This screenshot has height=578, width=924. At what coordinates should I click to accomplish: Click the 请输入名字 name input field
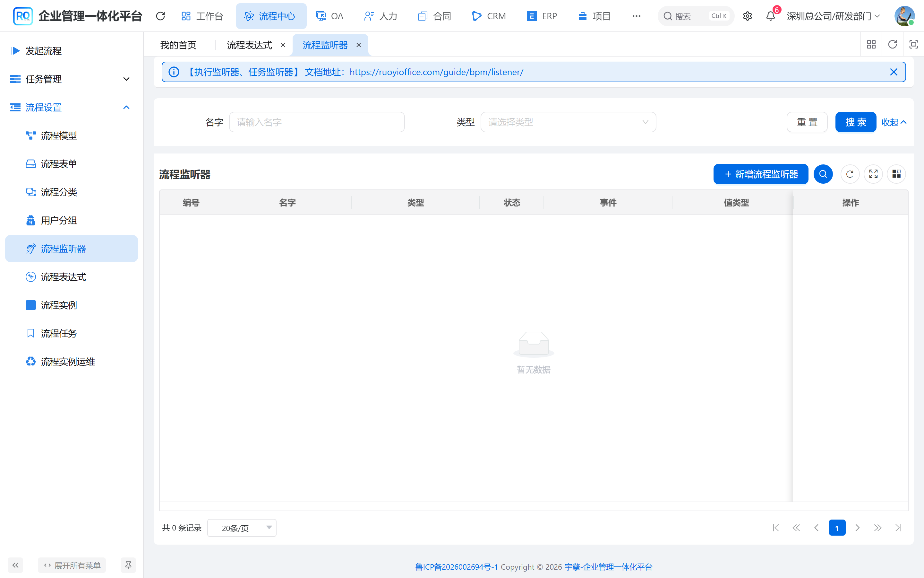(317, 122)
